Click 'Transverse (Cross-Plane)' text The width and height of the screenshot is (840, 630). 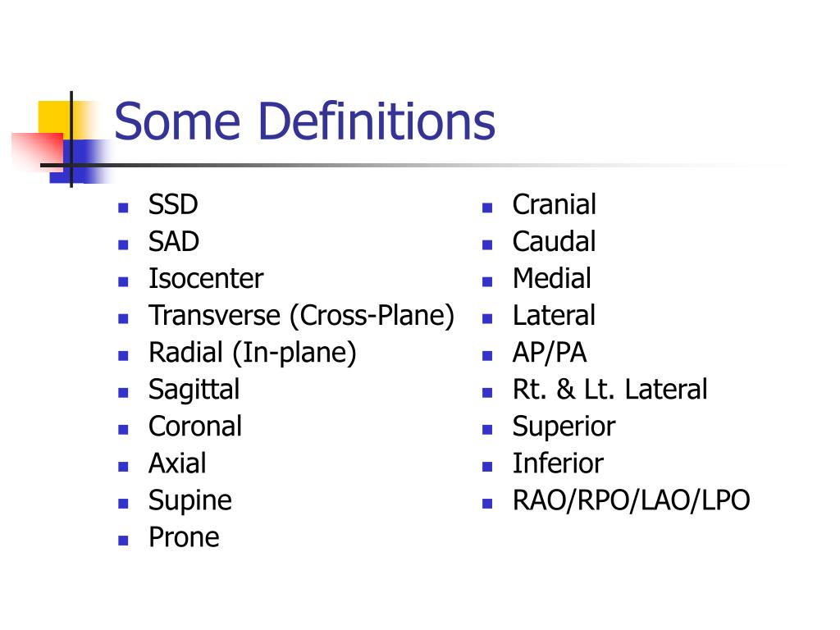[302, 316]
